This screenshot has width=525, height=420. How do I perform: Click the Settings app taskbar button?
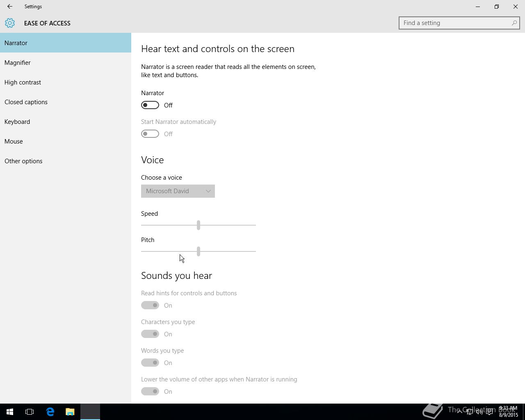[90, 412]
